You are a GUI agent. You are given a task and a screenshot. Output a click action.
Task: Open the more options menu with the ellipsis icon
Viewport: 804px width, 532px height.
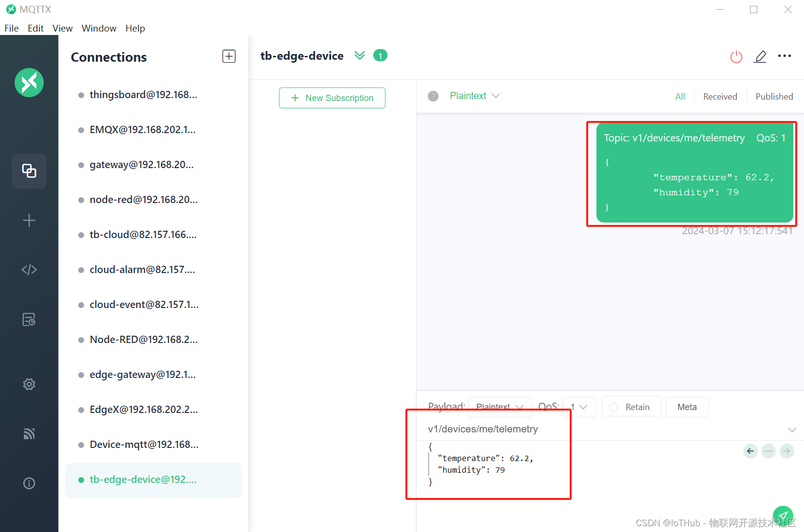(784, 56)
